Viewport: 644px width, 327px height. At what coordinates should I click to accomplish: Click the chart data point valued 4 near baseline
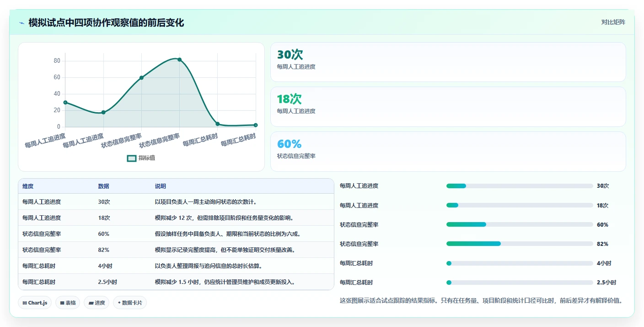coord(217,124)
